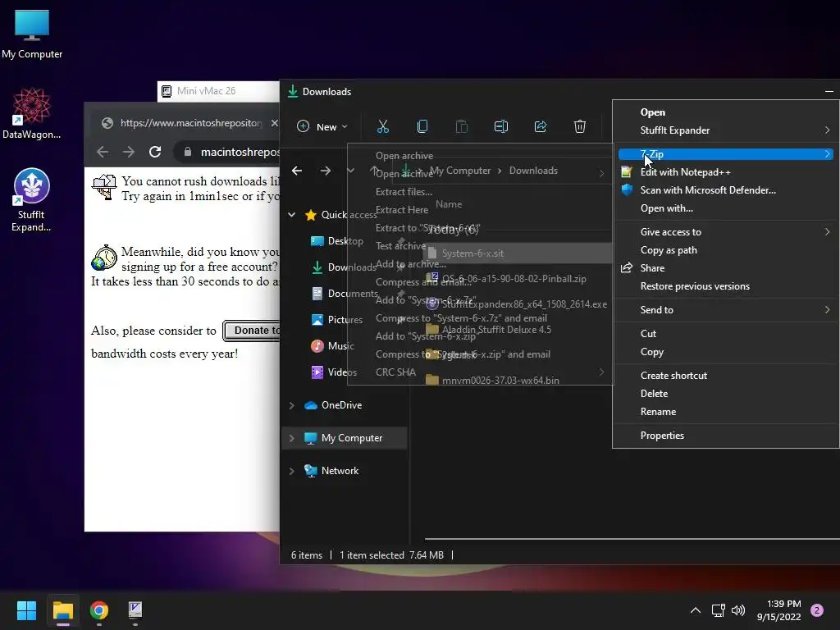Click the network tray icon
This screenshot has width=840, height=630.
718,610
